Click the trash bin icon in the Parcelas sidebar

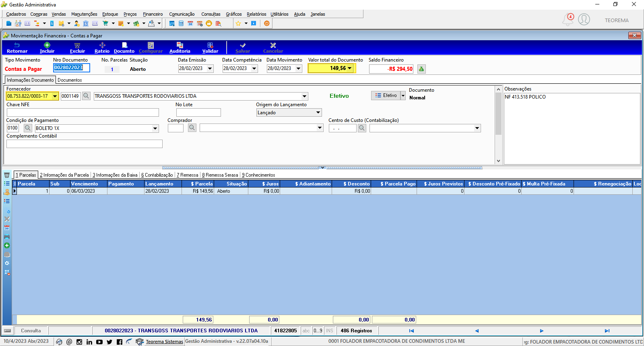[x=7, y=175]
